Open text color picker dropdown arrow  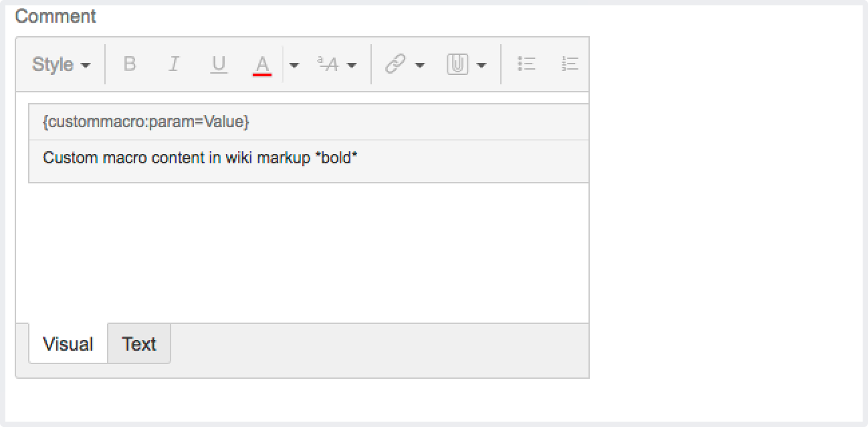click(294, 65)
